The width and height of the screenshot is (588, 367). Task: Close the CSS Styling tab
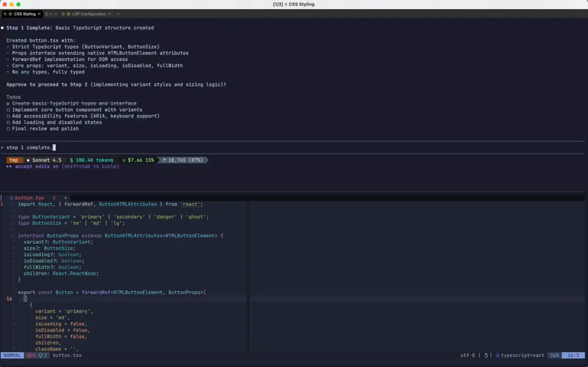coord(39,14)
